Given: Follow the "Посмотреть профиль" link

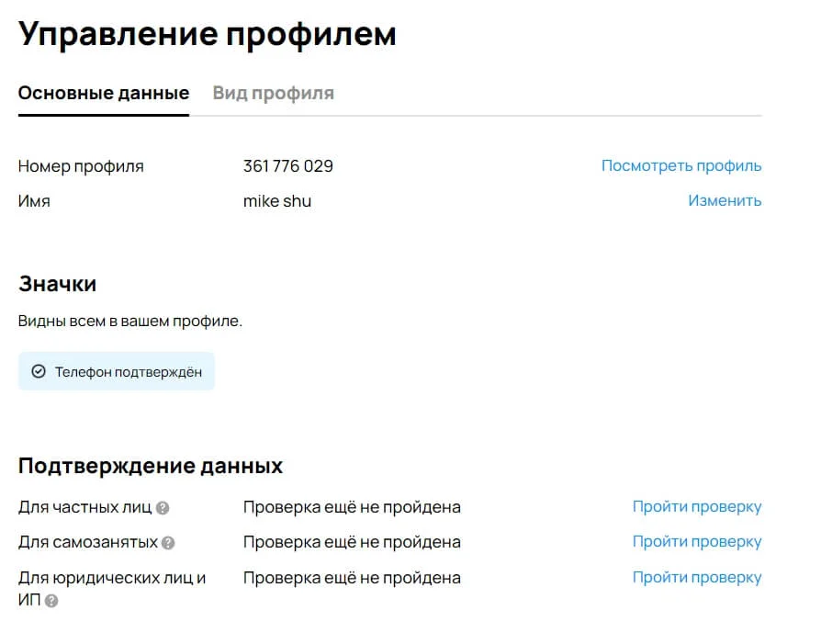Looking at the screenshot, I should click(680, 166).
